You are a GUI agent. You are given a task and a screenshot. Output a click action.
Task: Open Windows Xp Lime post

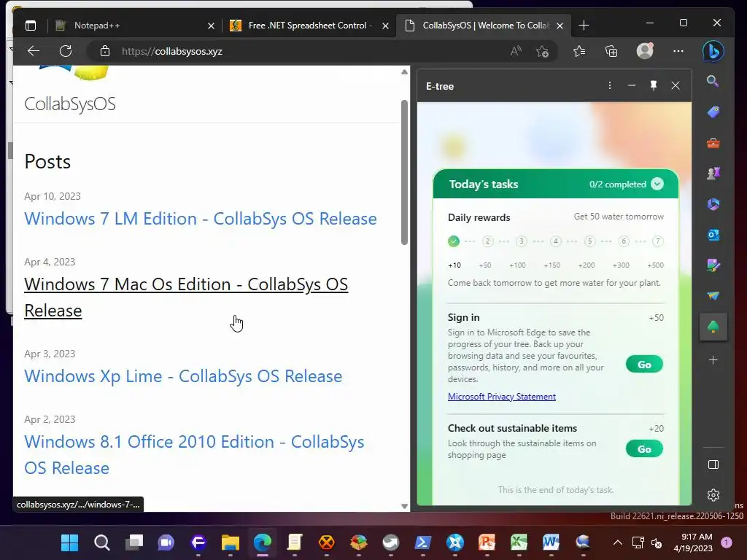[x=183, y=376]
